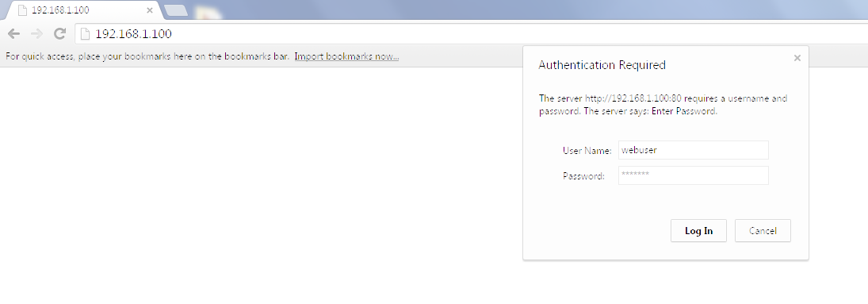Click the page info icon in address bar
The height and width of the screenshot is (304, 868).
(x=86, y=34)
